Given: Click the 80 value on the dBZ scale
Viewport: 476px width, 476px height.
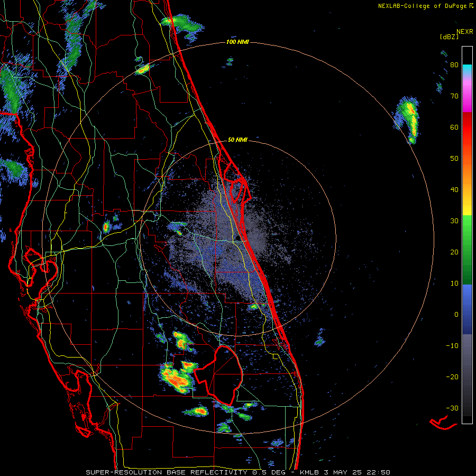Looking at the screenshot, I should pyautogui.click(x=454, y=65).
